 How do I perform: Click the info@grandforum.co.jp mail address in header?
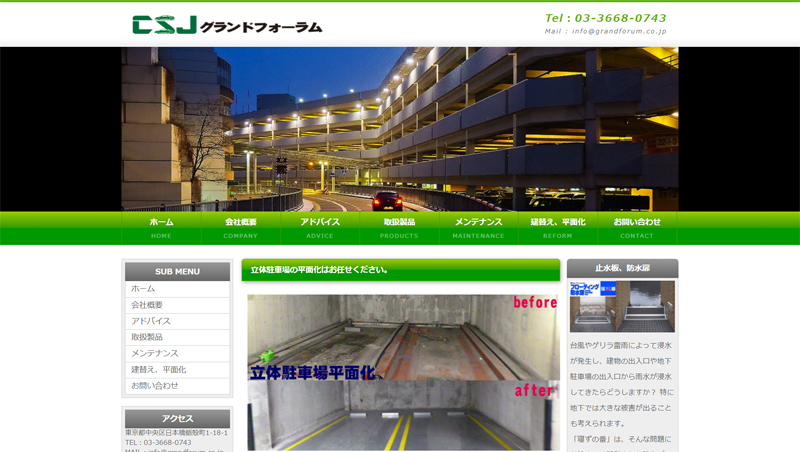(x=619, y=31)
